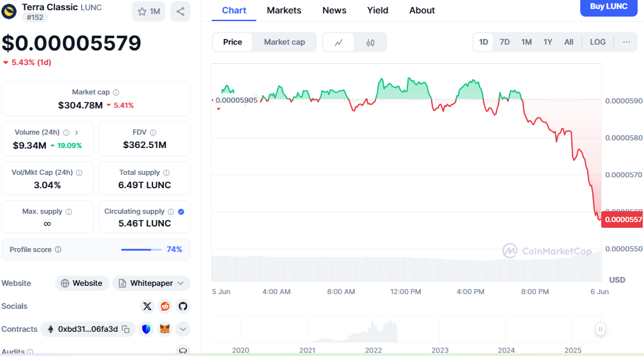The image size is (644, 356).
Task: Click the USD currency label on chart
Action: 617,280
